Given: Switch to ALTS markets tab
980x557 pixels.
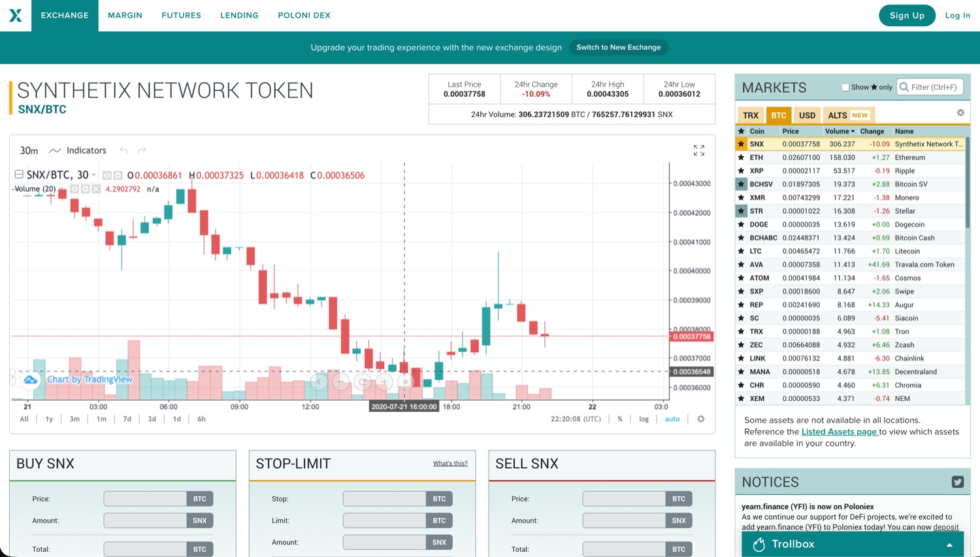Looking at the screenshot, I should coord(848,115).
